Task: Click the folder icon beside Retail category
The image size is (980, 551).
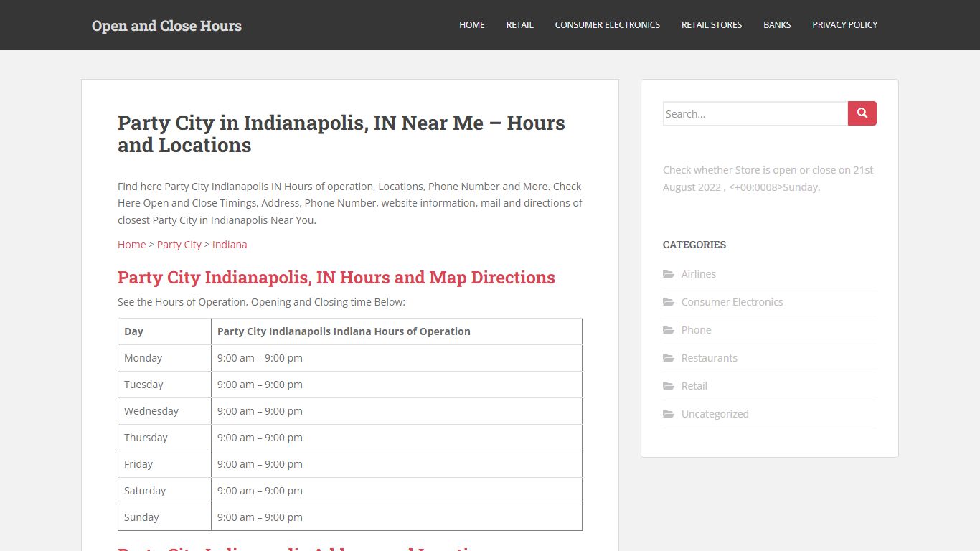Action: point(669,386)
